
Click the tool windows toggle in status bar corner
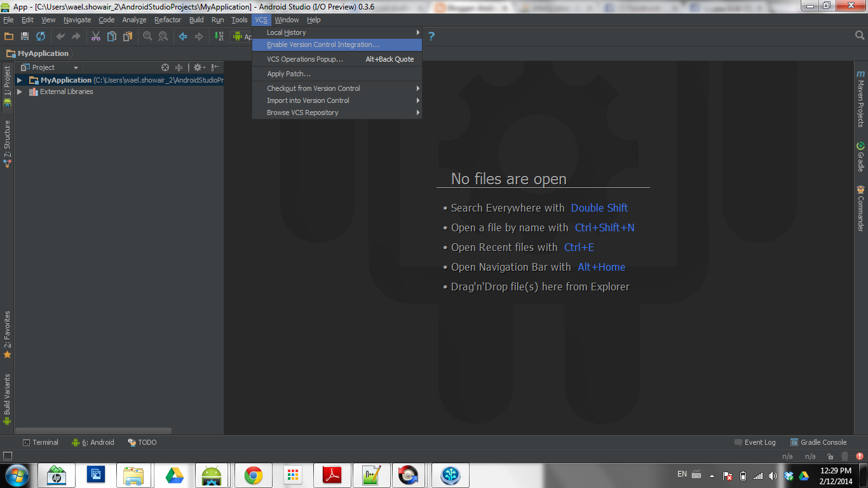tap(8, 456)
